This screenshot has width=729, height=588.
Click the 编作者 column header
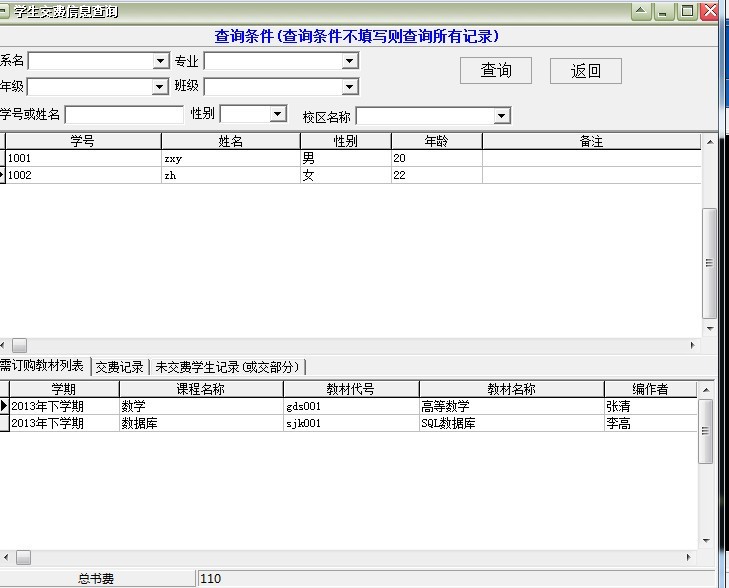pos(650,389)
